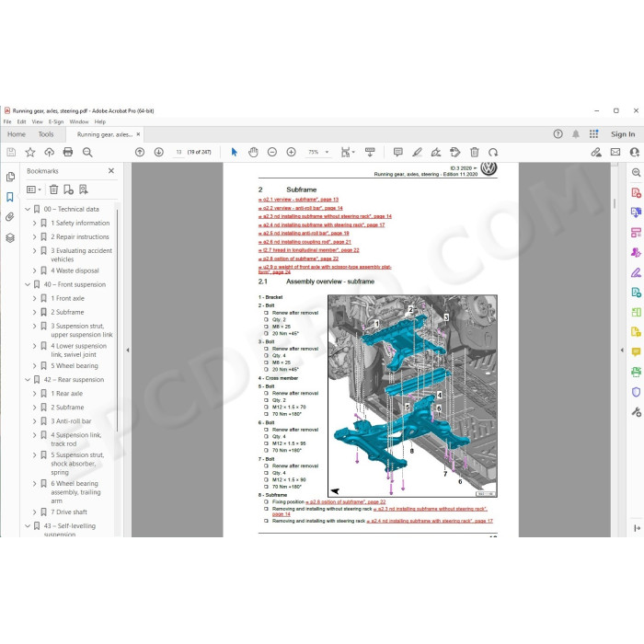644x644 pixels.
Task: Collapse the 00 – Technical data bookmark
Action: (x=28, y=209)
